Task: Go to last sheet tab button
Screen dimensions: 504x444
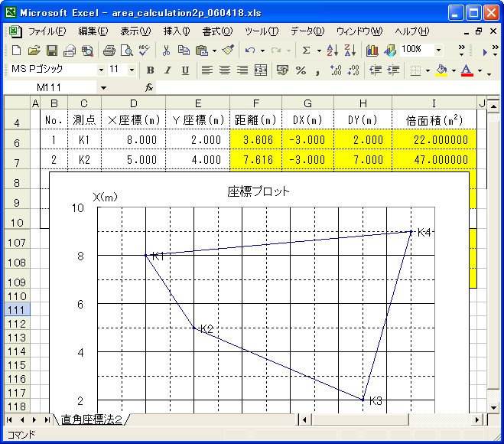Action: pos(47,420)
